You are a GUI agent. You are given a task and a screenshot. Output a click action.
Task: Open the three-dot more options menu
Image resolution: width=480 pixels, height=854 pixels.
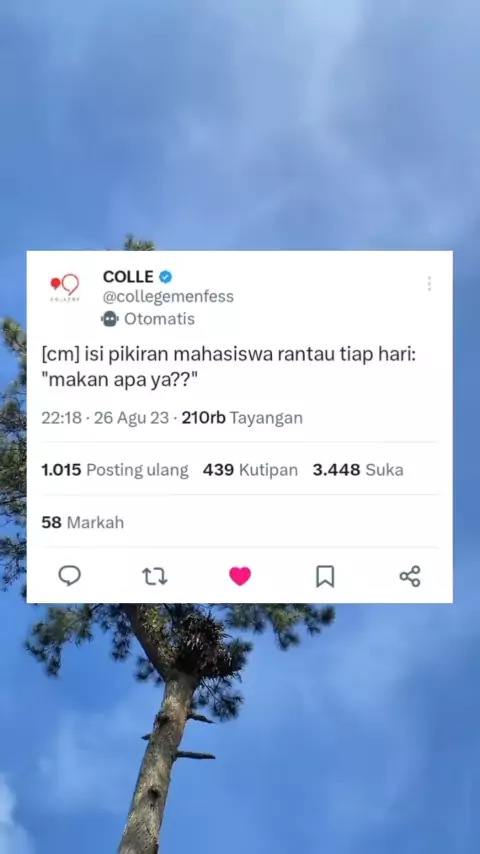429,283
